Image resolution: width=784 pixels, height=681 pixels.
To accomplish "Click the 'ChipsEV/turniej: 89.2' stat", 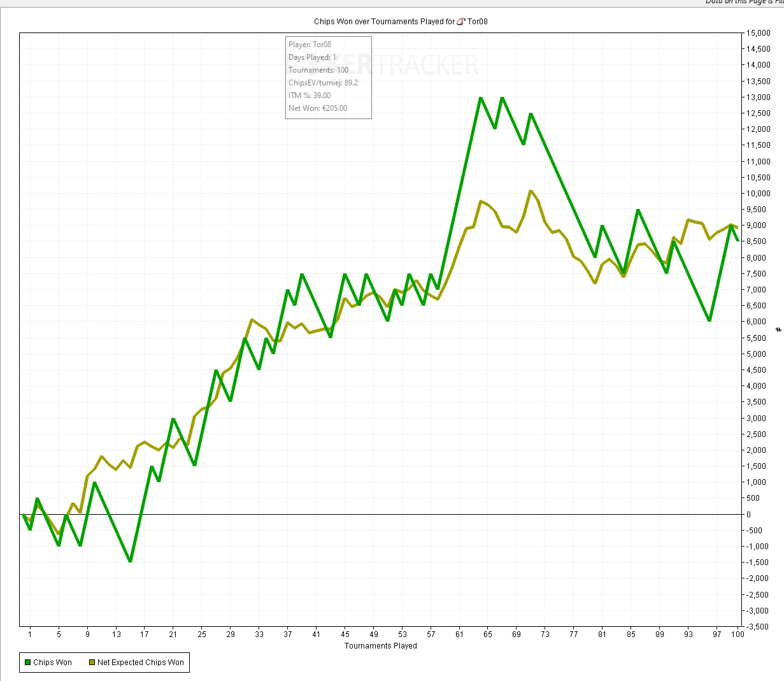I will point(323,83).
